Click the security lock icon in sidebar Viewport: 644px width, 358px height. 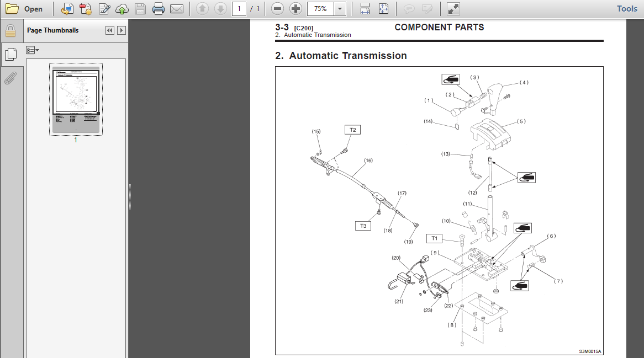tap(10, 31)
